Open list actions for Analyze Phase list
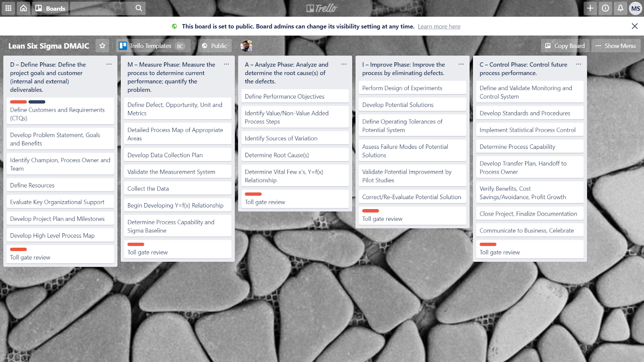This screenshot has width=644, height=362. (x=344, y=64)
